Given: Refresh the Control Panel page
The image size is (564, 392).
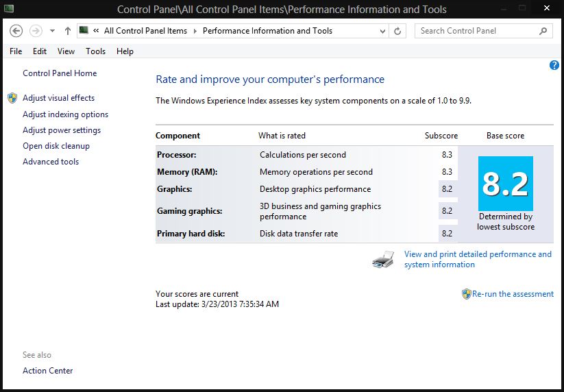Looking at the screenshot, I should click(x=397, y=32).
